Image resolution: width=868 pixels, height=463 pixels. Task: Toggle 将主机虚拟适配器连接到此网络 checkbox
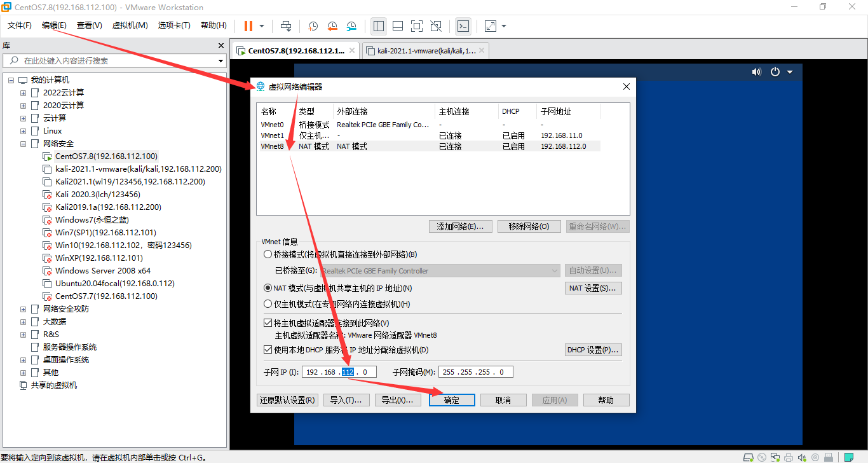pos(268,323)
